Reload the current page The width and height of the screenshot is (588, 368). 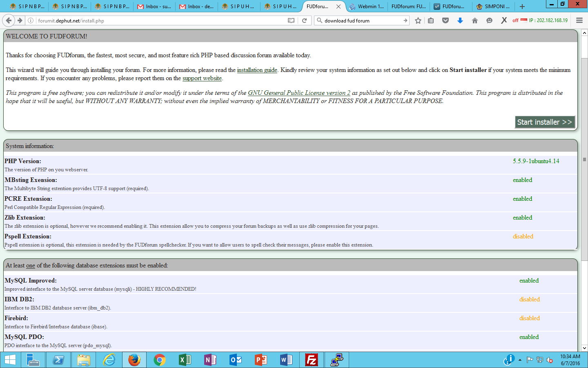[x=304, y=20]
